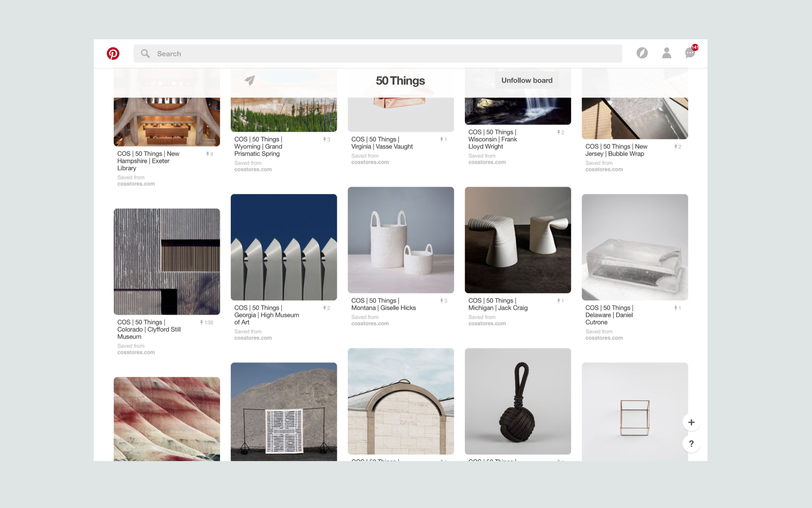Screen dimensions: 812x508
Task: Click the Wyoming Grand Prismatic Spring title
Action: pyautogui.click(x=258, y=147)
